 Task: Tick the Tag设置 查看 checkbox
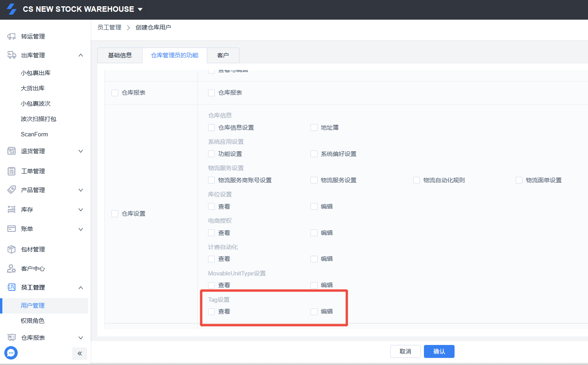click(211, 312)
